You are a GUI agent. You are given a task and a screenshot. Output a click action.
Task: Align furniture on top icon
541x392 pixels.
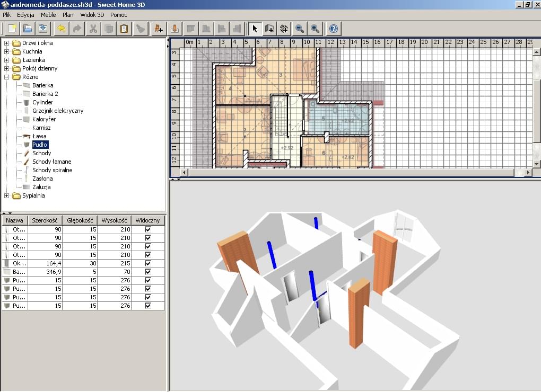[x=190, y=29]
